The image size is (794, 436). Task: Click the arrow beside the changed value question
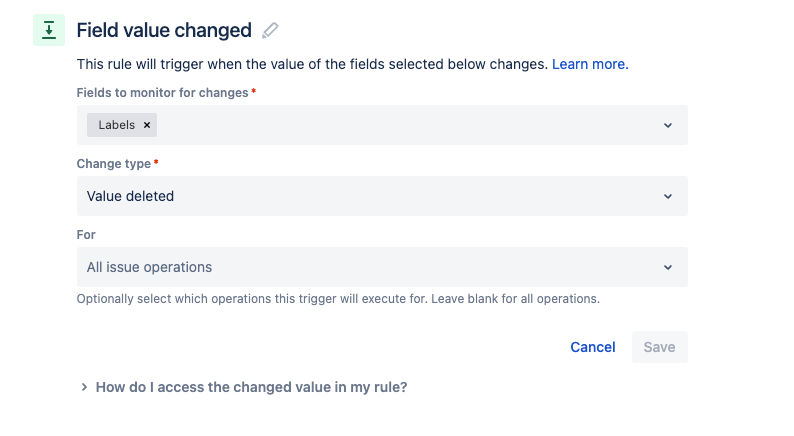84,386
